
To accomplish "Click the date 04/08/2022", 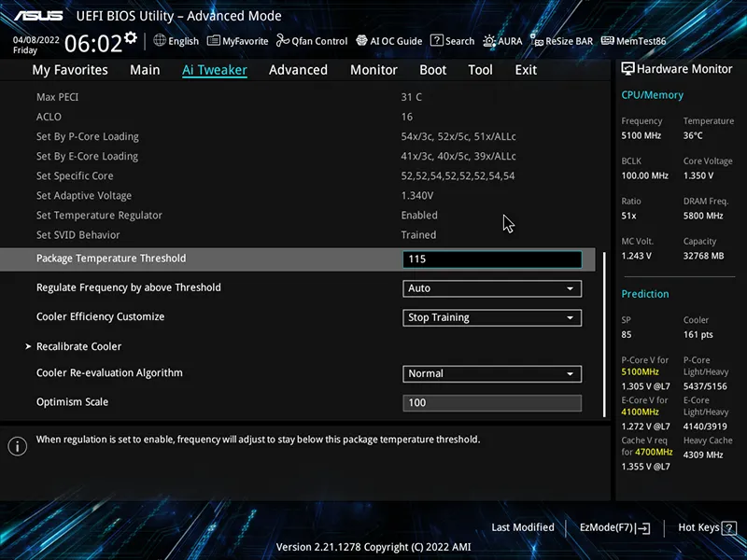I will point(36,40).
